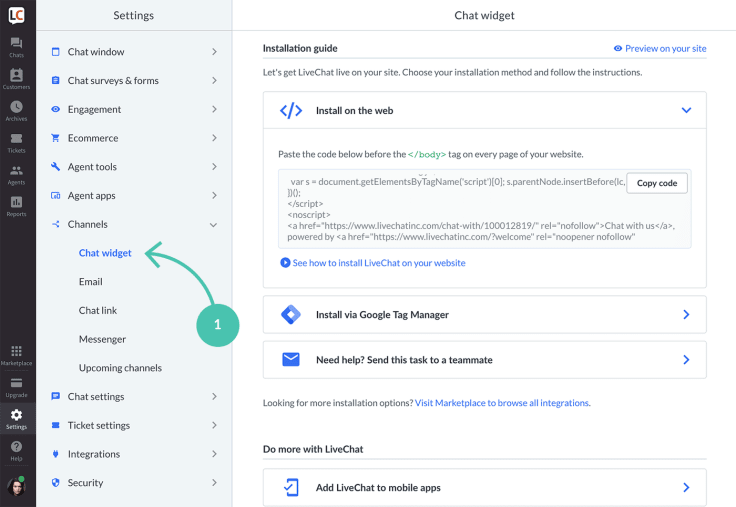This screenshot has height=507, width=736.
Task: Click the mobile apps phone icon
Action: coord(291,487)
